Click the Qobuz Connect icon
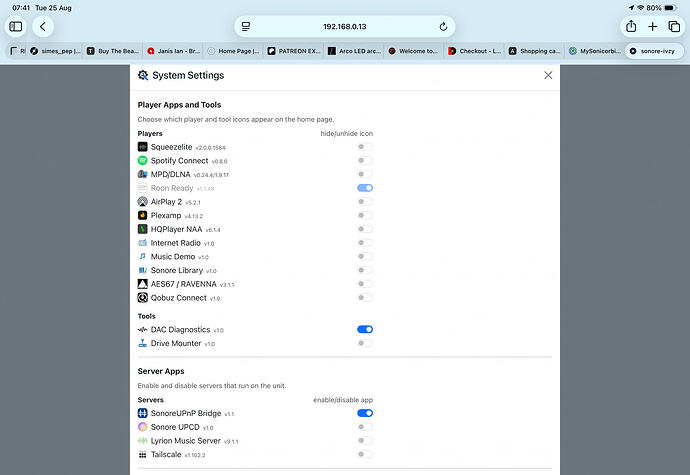The height and width of the screenshot is (475, 690). coord(143,298)
